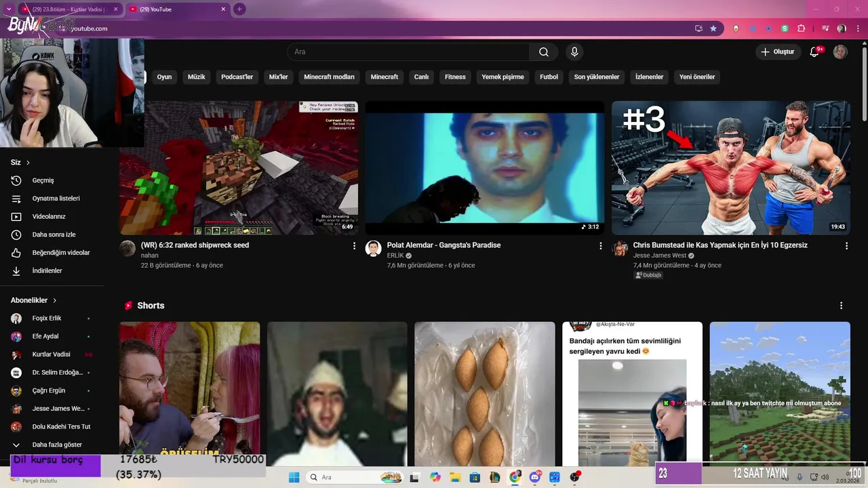
Task: Click the Oluştur create button
Action: pos(777,52)
